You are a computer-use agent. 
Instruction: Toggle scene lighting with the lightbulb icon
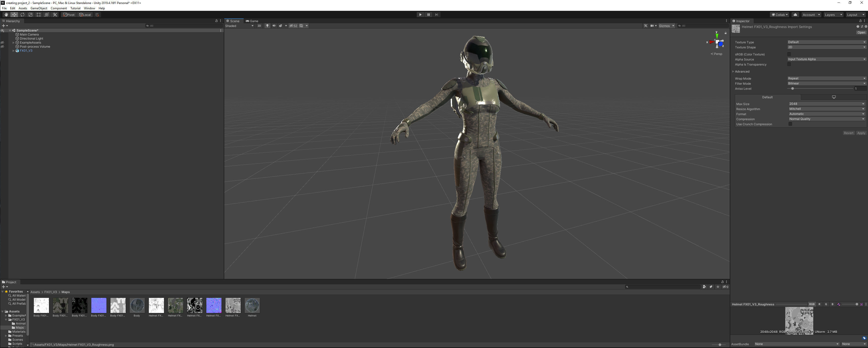click(267, 26)
